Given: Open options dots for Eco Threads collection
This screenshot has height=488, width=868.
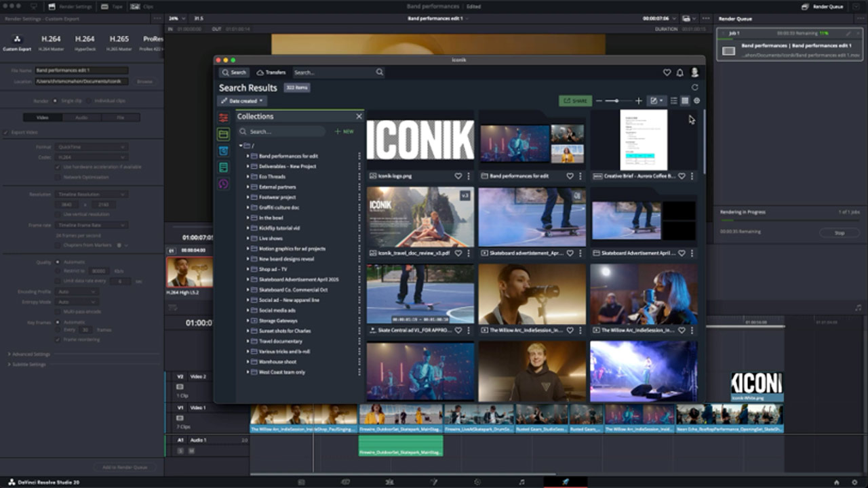Looking at the screenshot, I should (x=359, y=177).
